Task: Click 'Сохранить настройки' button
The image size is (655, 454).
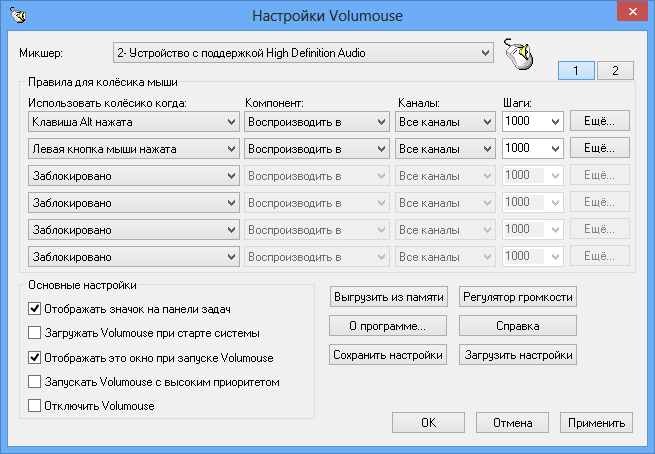Action: coord(388,355)
